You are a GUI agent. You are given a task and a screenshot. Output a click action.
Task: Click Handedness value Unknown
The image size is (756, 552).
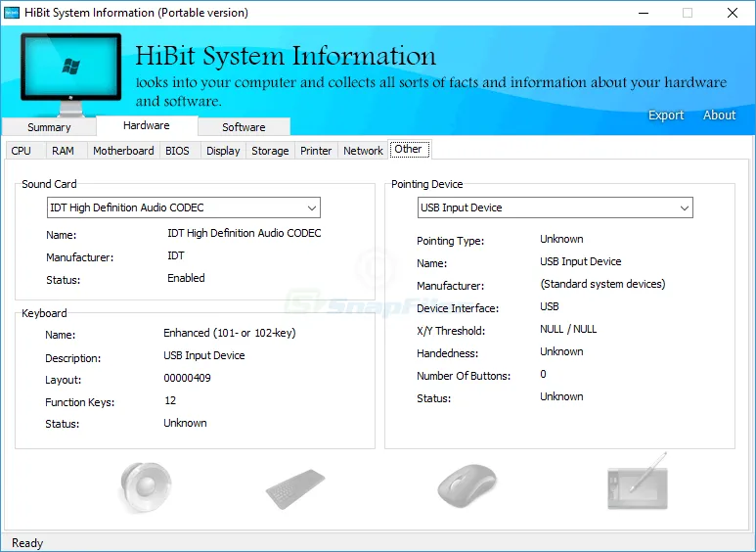(x=561, y=351)
